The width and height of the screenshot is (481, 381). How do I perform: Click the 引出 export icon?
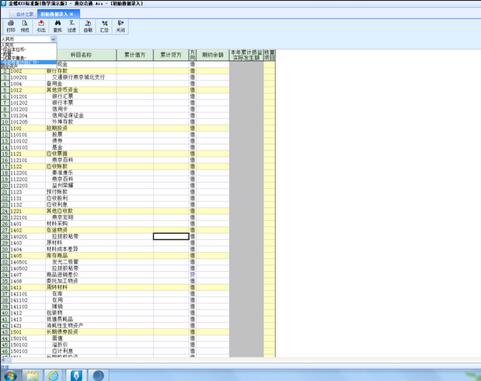pyautogui.click(x=41, y=26)
